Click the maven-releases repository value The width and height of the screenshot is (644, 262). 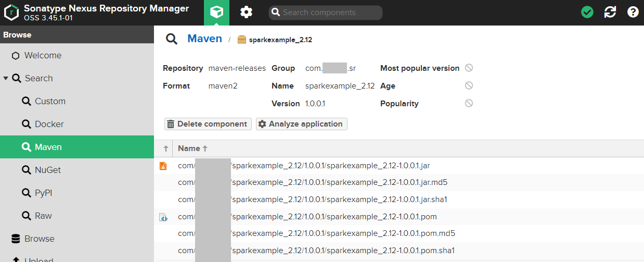[x=237, y=68]
